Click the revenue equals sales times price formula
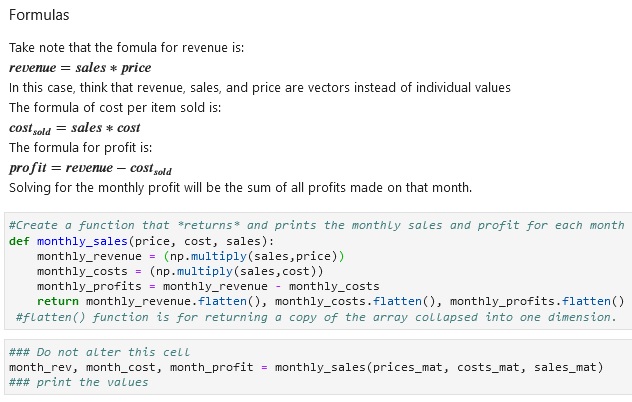Screen dimensions: 632x402 (80, 67)
